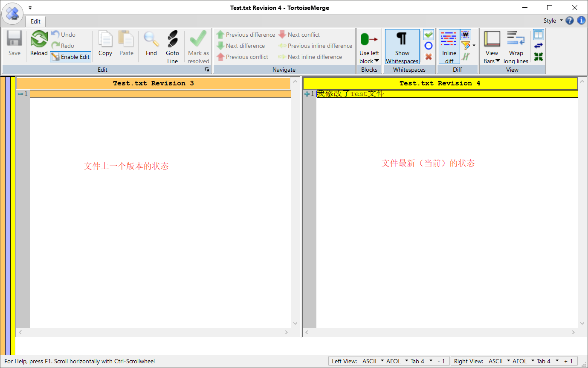Maximize the TortoiseMerge window
Viewport: 588px width, 368px height.
pyautogui.click(x=550, y=8)
